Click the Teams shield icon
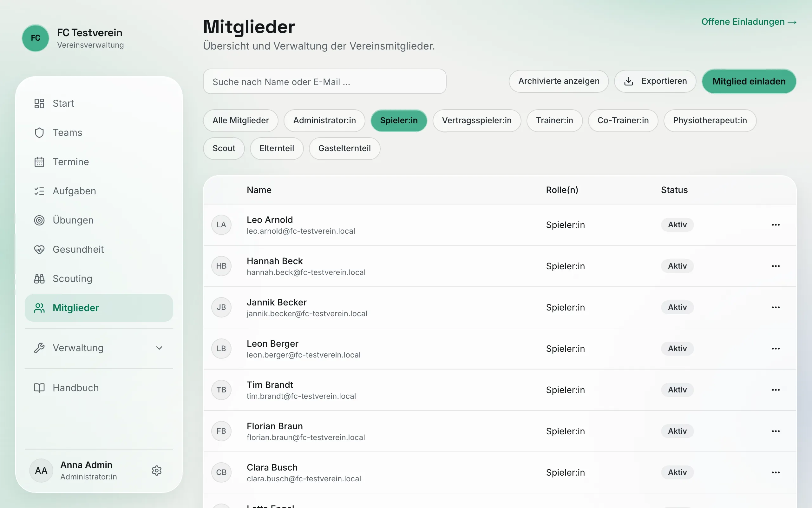 tap(39, 133)
